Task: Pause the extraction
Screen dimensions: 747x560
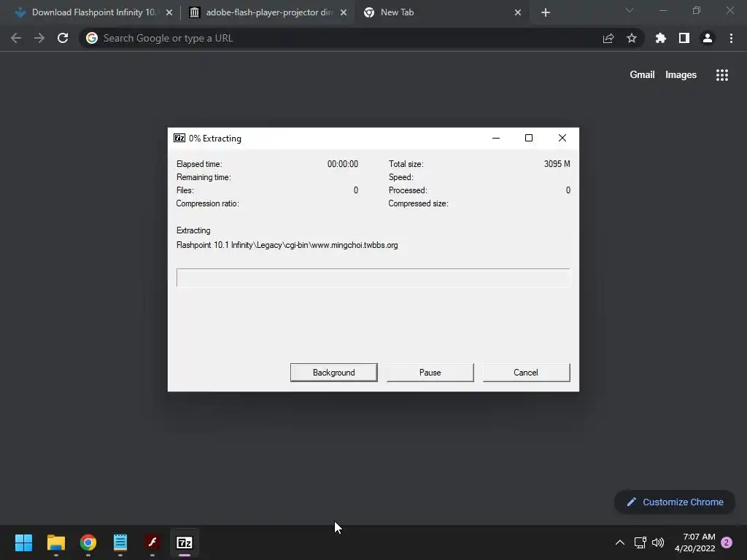Action: pos(430,373)
